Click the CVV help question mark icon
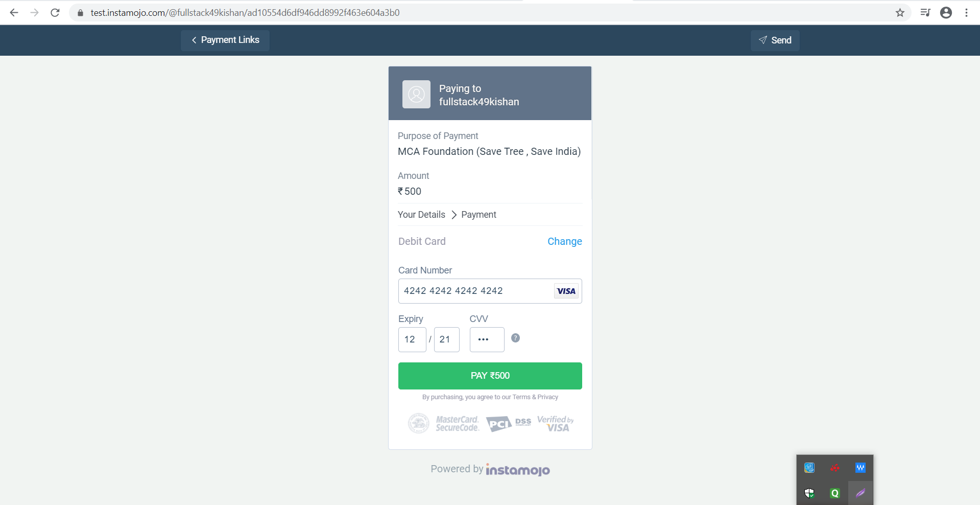The height and width of the screenshot is (505, 980). [x=515, y=338]
